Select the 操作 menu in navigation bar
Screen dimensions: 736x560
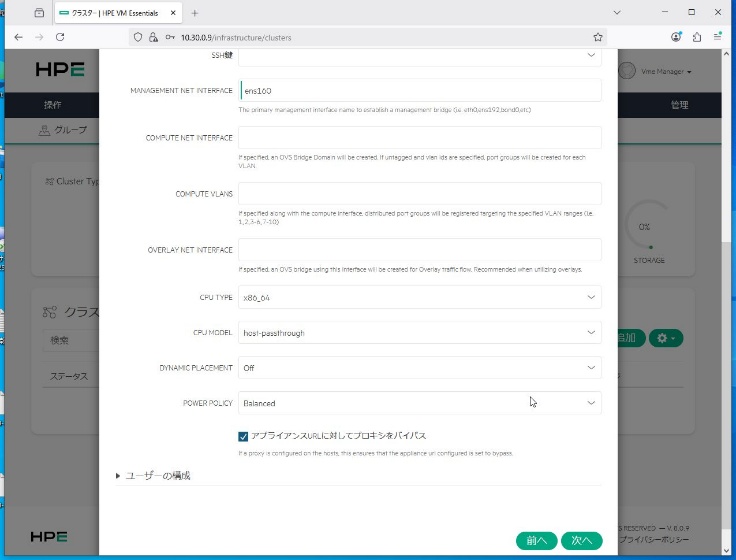52,105
